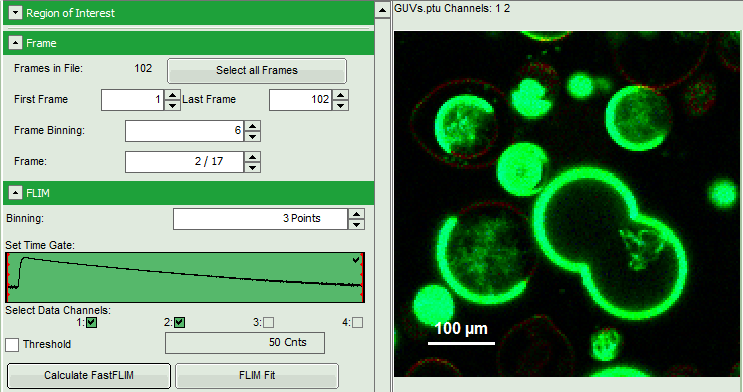Decrease First Frame value with down arrow
This screenshot has width=743, height=392.
(172, 105)
